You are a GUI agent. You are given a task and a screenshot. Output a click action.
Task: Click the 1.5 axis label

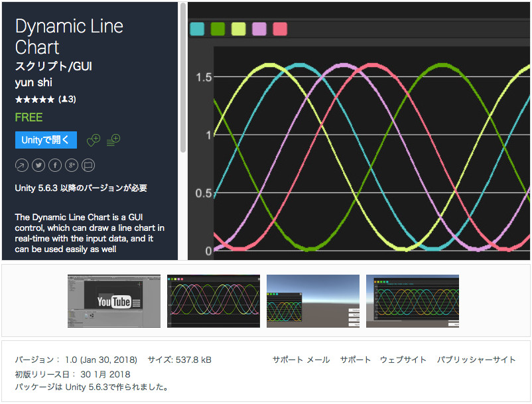(x=204, y=78)
